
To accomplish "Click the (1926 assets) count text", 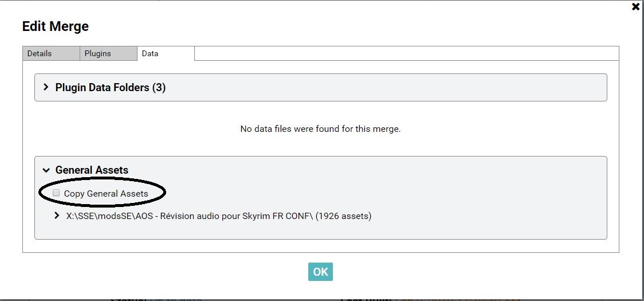I will (x=343, y=216).
